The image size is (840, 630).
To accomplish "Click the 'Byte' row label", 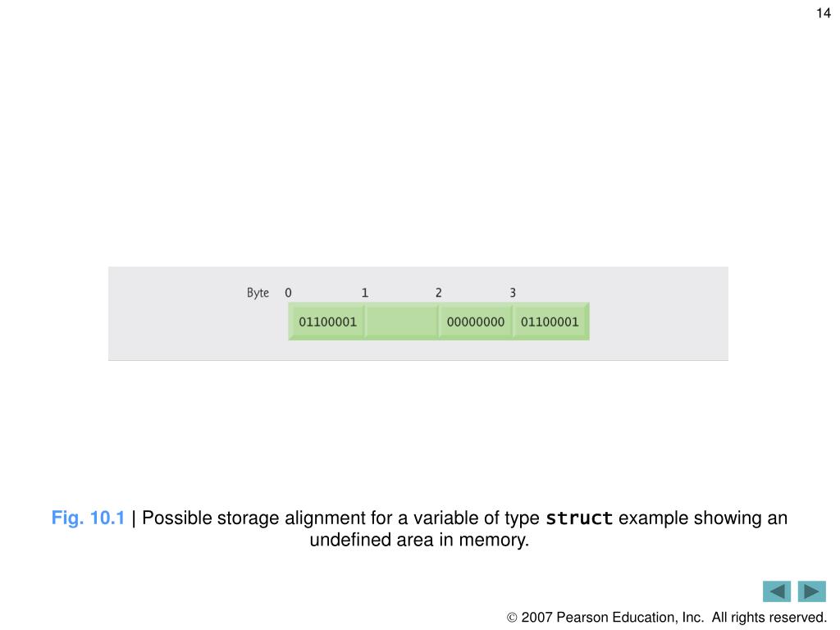I will [258, 293].
